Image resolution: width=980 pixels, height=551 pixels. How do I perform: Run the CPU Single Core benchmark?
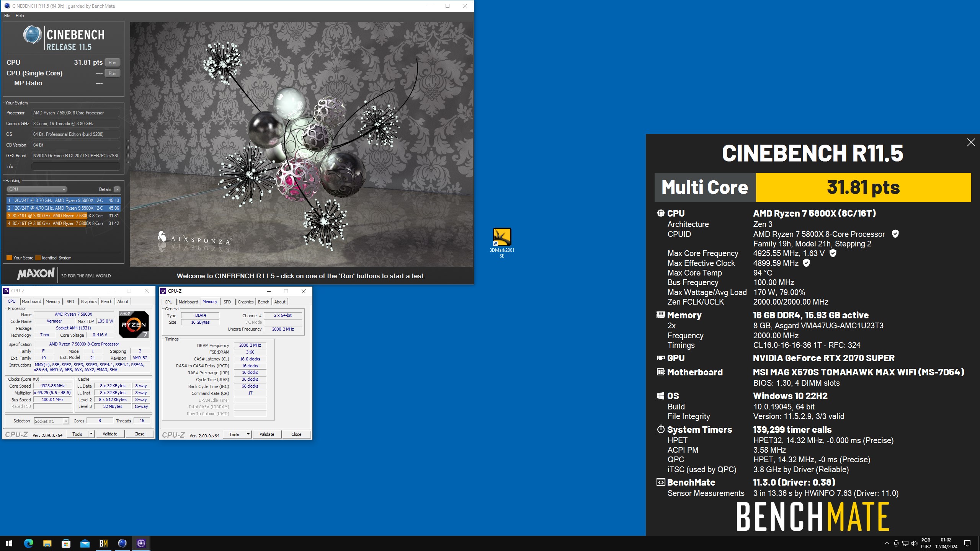(x=112, y=73)
